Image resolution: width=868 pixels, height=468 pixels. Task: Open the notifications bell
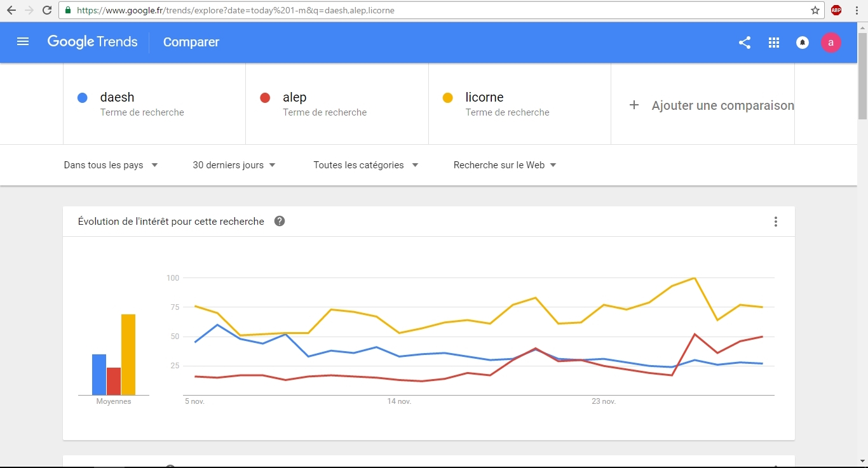[802, 43]
